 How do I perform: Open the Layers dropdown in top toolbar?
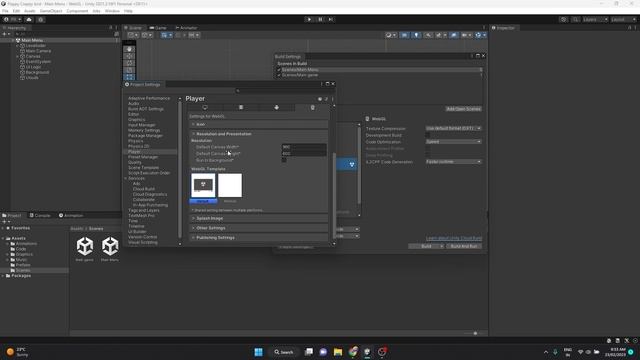click(595, 20)
